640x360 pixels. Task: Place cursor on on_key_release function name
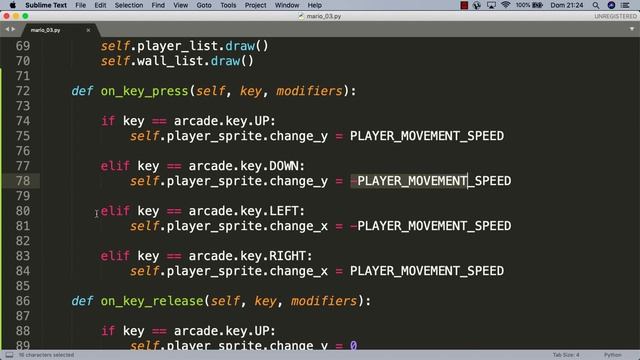151,301
